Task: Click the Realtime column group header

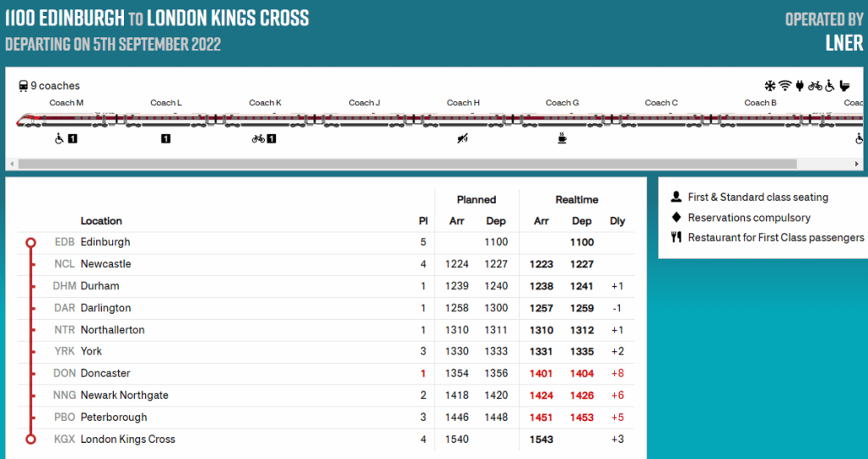Action: pyautogui.click(x=577, y=199)
